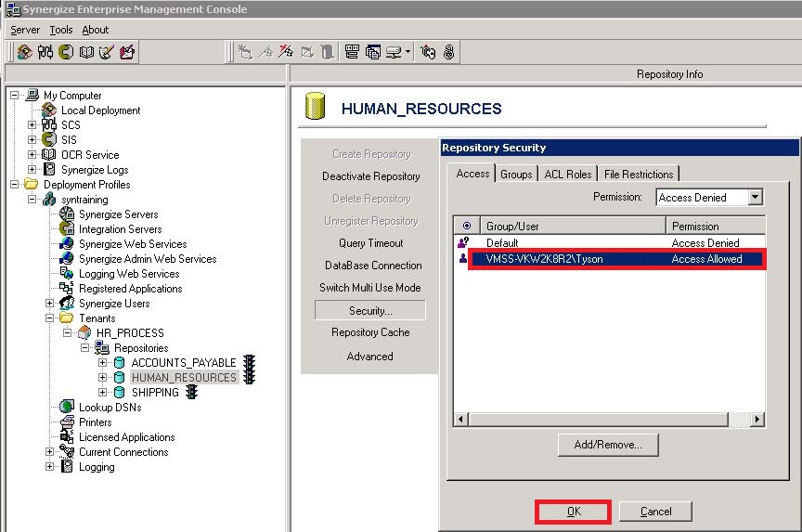Image resolution: width=802 pixels, height=532 pixels.
Task: Click the traffic light beside ACCOUNTS_PAYABLE
Action: (x=249, y=362)
